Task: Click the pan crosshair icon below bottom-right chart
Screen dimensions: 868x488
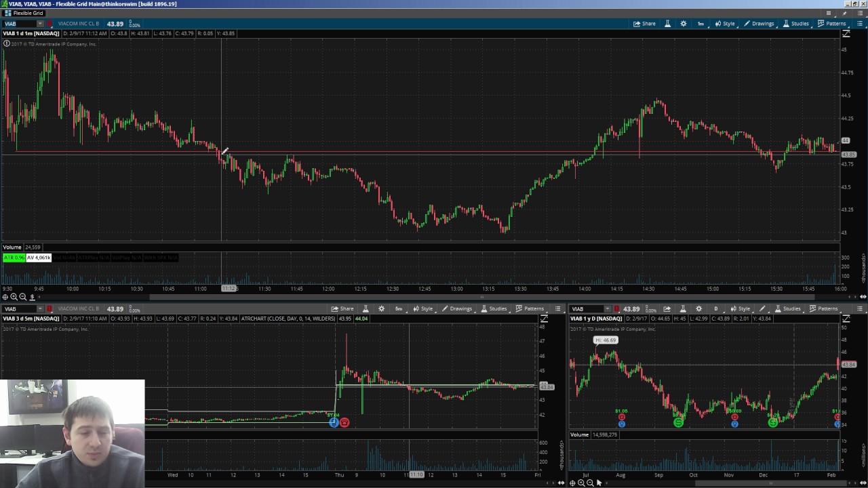Action: 573,483
